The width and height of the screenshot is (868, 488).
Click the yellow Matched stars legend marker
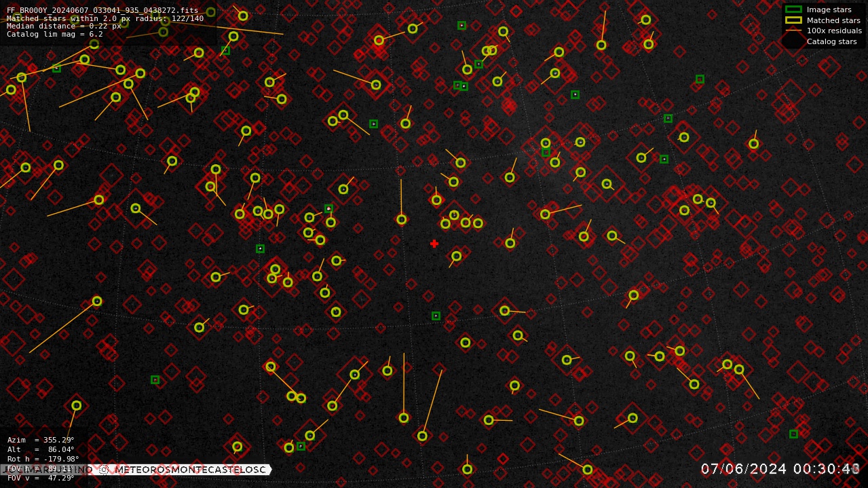793,20
